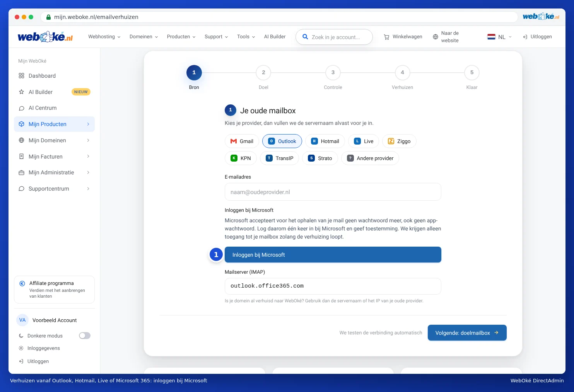Select TransIP provider chip
574x392 pixels.
(x=279, y=158)
